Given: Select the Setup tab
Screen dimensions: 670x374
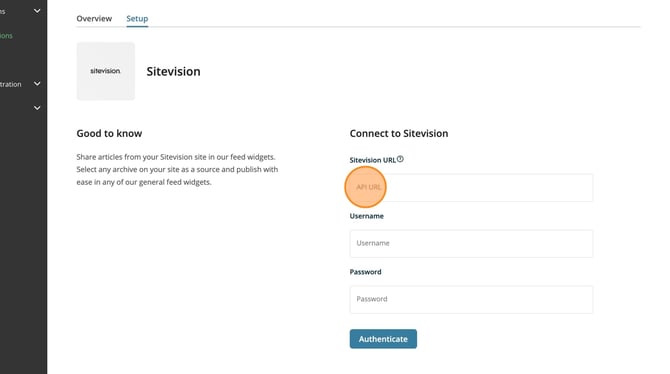Looking at the screenshot, I should pyautogui.click(x=137, y=18).
